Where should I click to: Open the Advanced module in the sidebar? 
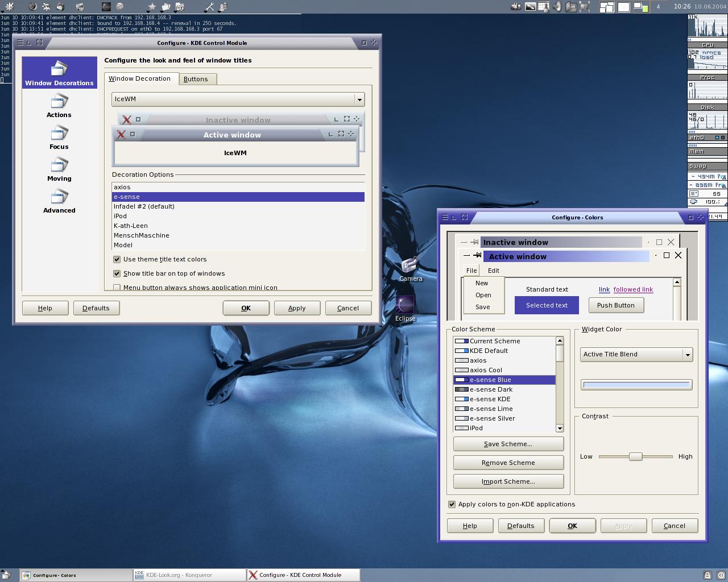pos(59,201)
